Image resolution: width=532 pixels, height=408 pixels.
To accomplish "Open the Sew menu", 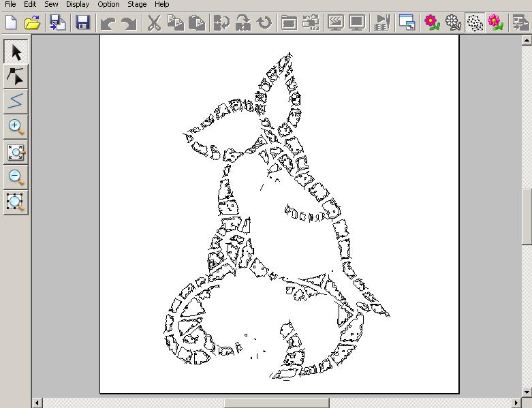I will point(51,4).
